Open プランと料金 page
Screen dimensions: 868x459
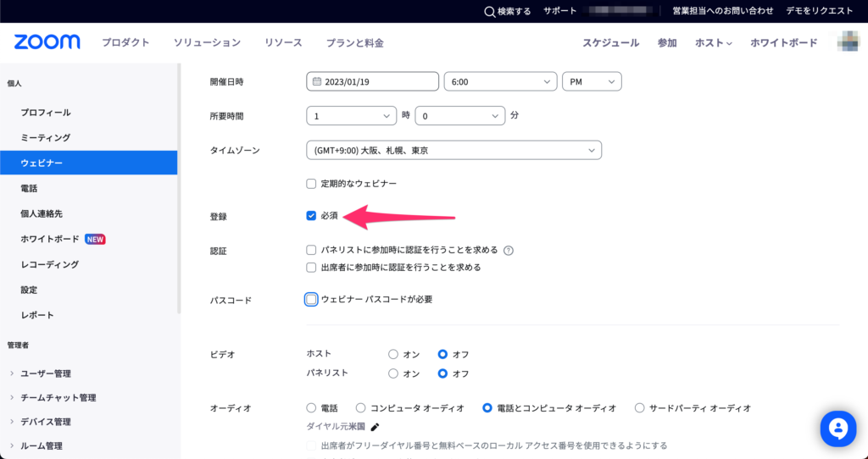click(x=355, y=42)
